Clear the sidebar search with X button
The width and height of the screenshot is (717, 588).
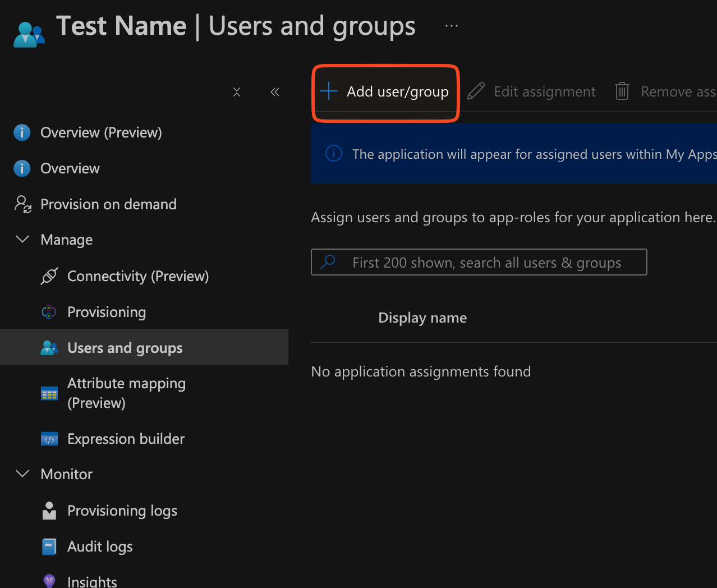click(x=237, y=92)
